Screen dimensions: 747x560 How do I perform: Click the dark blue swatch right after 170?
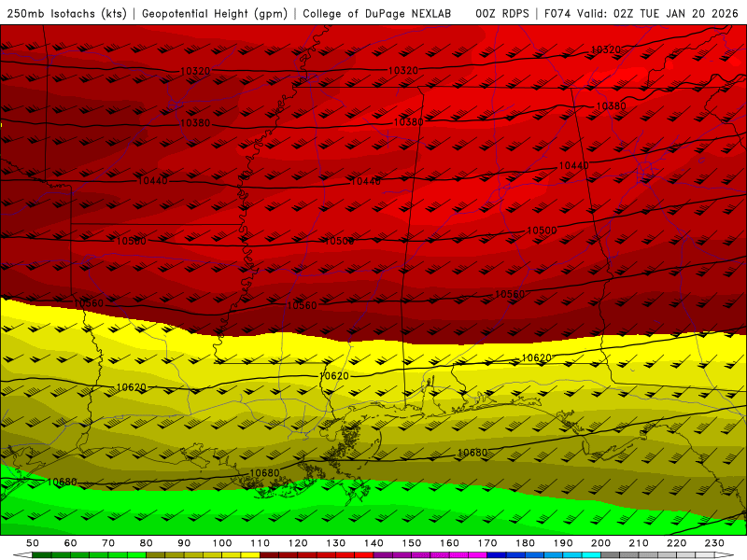(x=497, y=555)
